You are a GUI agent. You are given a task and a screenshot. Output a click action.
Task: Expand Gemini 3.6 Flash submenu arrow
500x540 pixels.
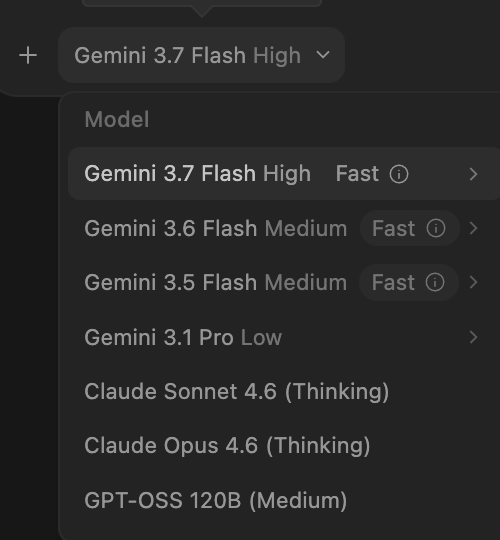(473, 228)
